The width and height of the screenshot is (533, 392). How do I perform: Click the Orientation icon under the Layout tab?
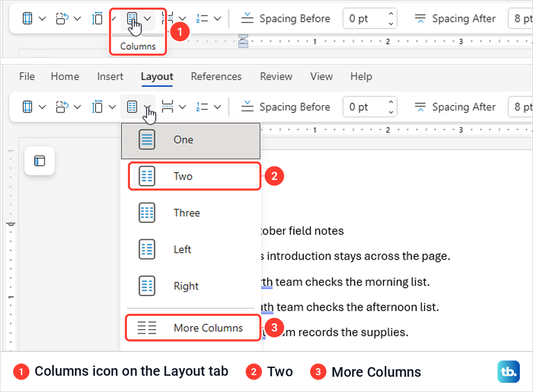62,107
